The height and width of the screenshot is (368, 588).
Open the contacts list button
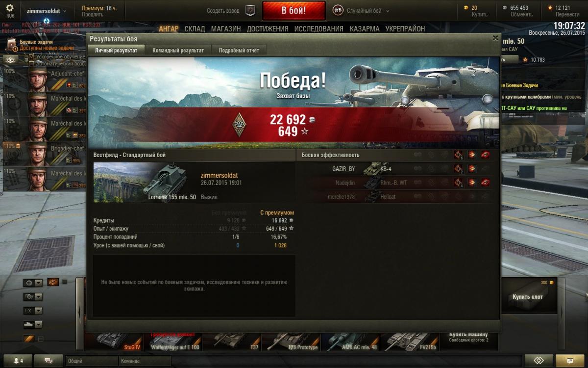[x=18, y=361]
